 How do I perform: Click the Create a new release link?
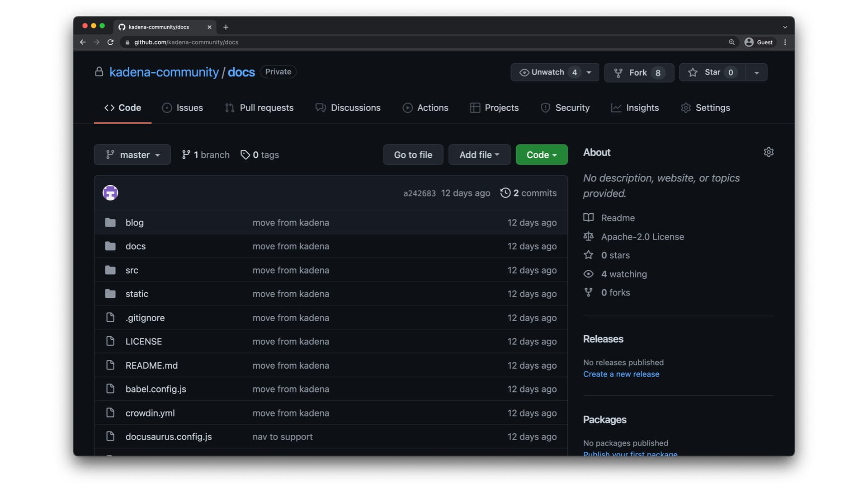[x=621, y=374]
